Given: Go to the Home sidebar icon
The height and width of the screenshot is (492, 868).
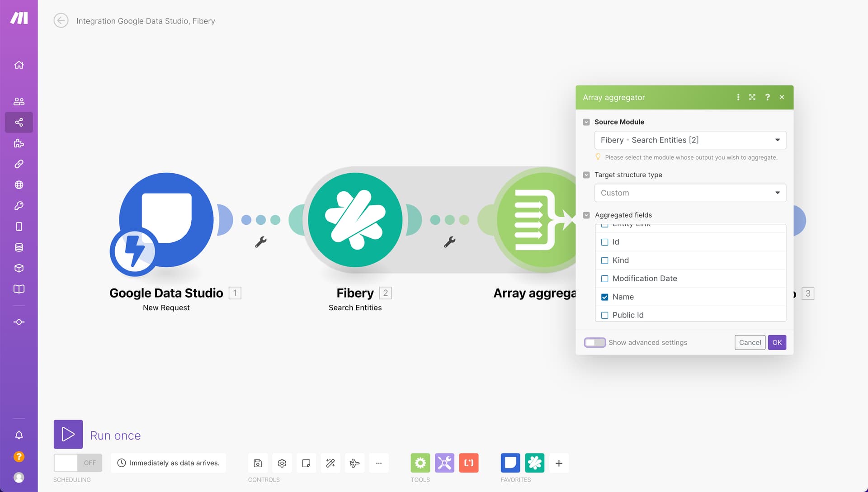Looking at the screenshot, I should click(19, 65).
